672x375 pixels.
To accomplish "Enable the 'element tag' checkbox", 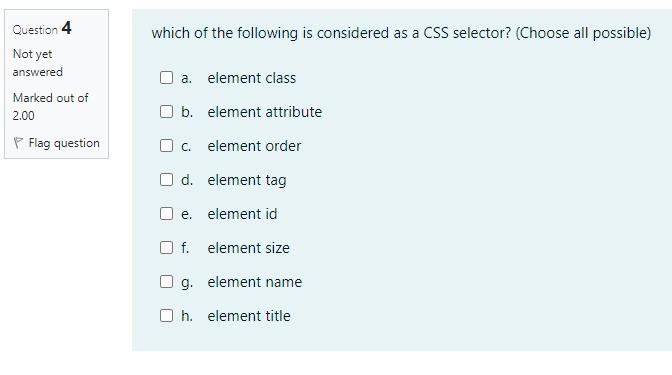I will point(166,180).
